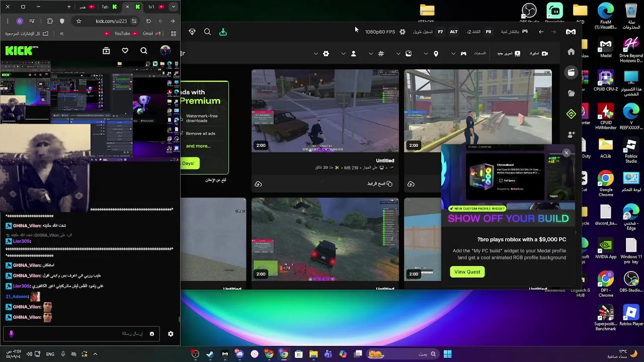Click the Medal logo in title bar
The height and width of the screenshot is (362, 644).
point(571,32)
